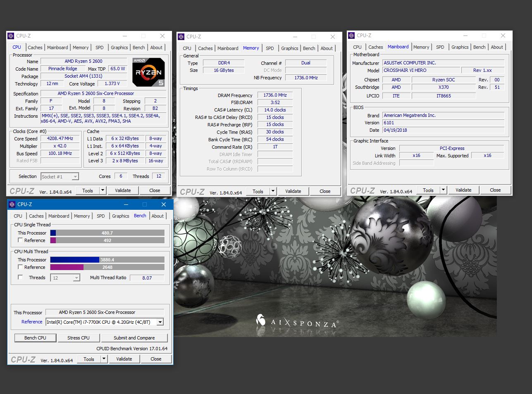The width and height of the screenshot is (532, 394).
Task: Click Submit and Compare button
Action: click(x=134, y=338)
